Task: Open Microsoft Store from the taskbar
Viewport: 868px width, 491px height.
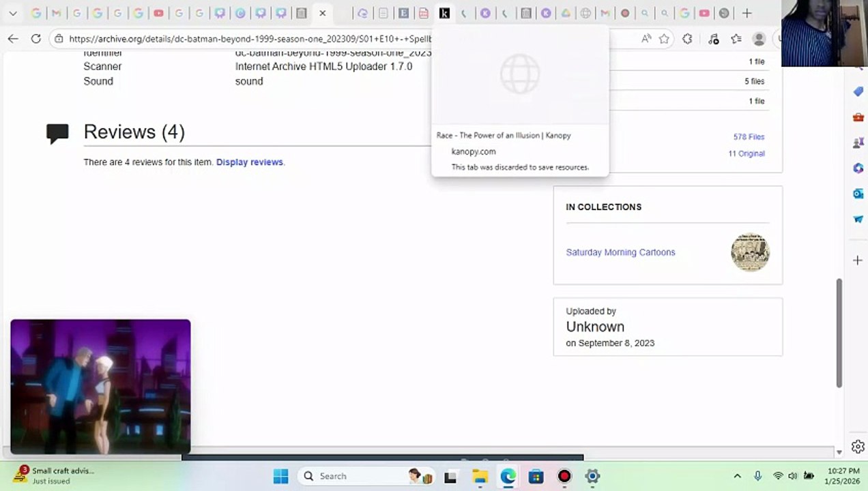Action: (536, 476)
